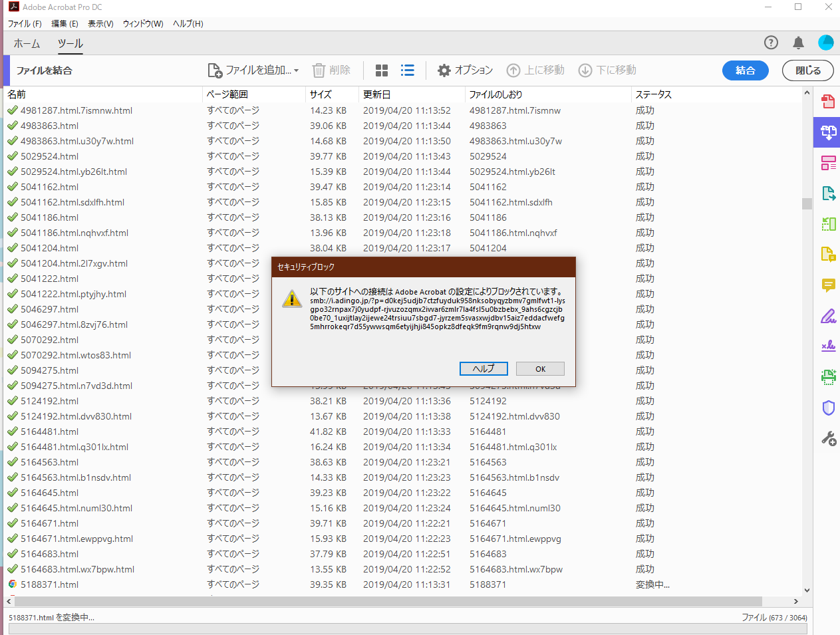Click the horizontal scrollbar left arrow
Screen dimensions: 840x635
coord(9,601)
